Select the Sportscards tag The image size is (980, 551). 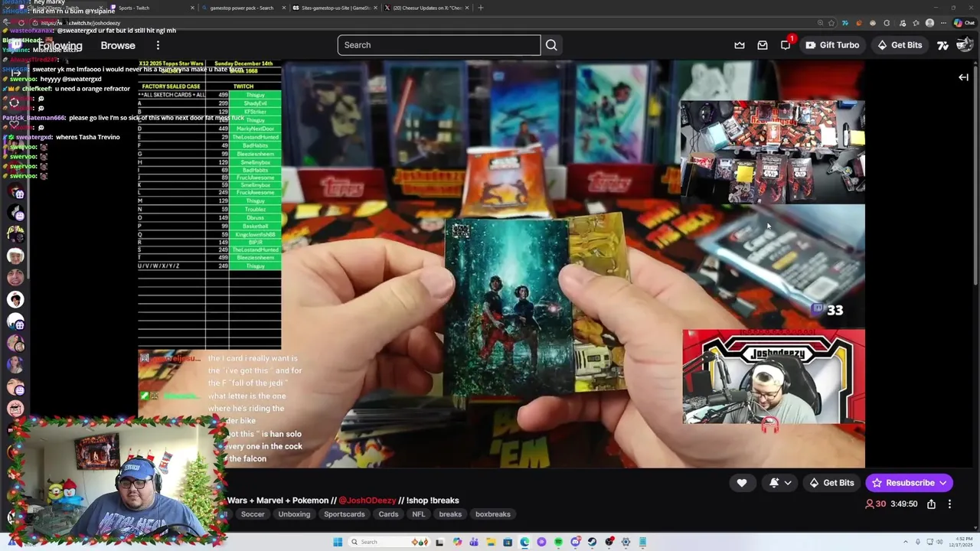[345, 514]
